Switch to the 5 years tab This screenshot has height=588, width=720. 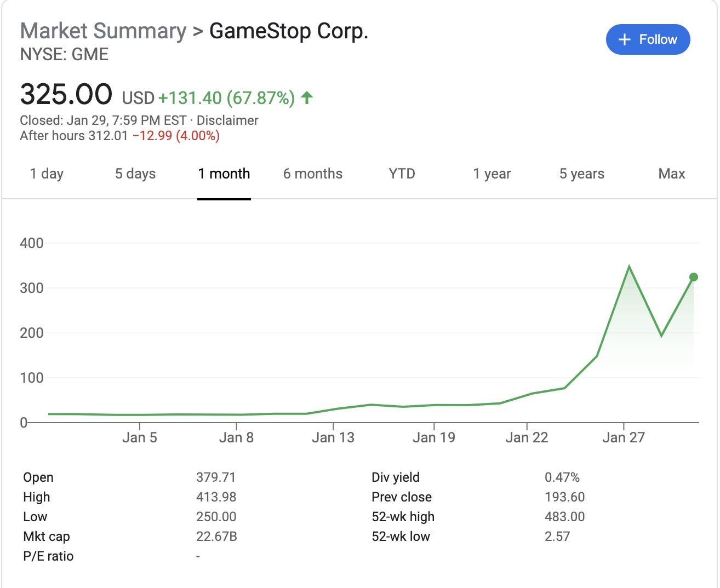[x=582, y=174]
